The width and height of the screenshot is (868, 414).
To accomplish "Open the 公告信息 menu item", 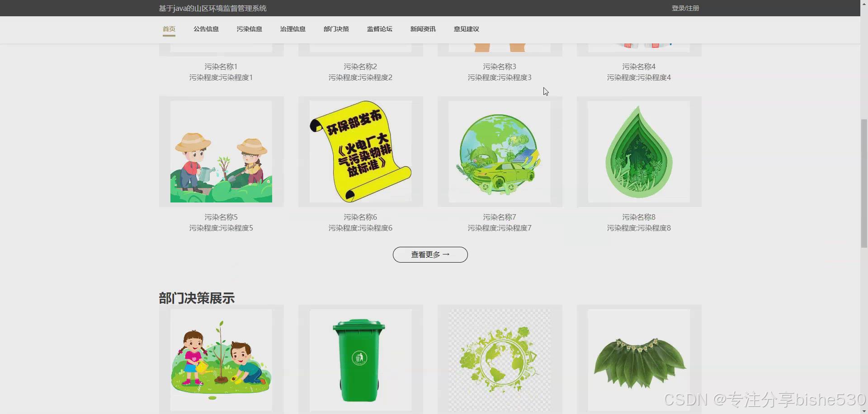I will tap(206, 29).
